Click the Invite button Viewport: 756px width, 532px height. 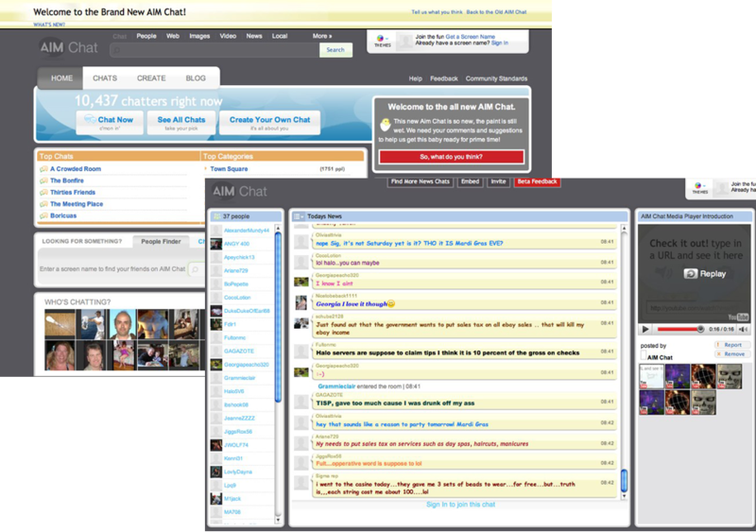coord(499,181)
